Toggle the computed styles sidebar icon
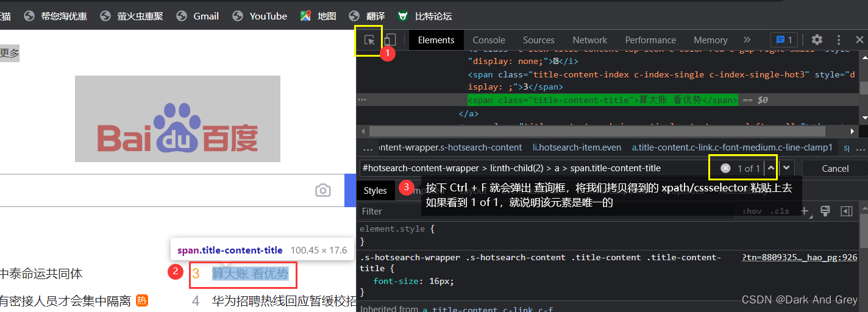The image size is (868, 312). 846,211
